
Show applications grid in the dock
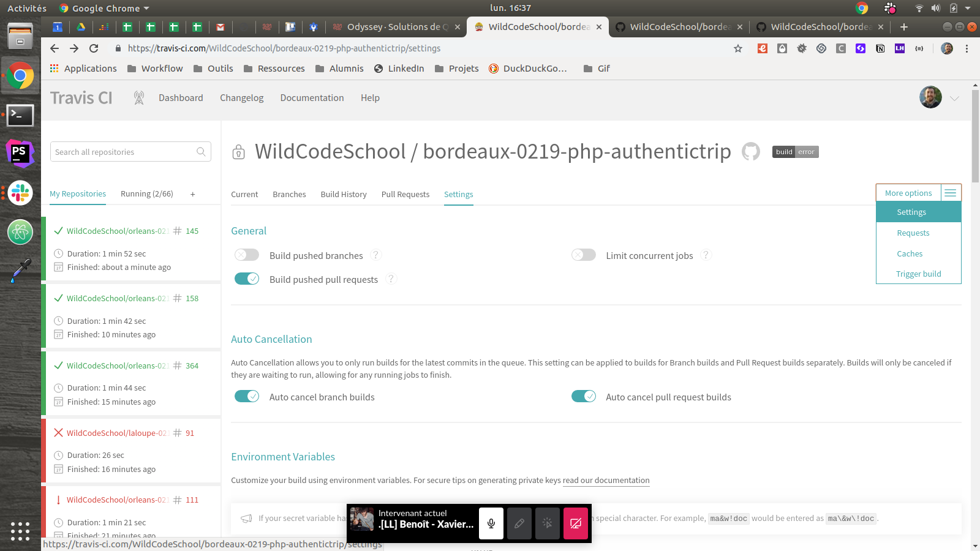20,531
